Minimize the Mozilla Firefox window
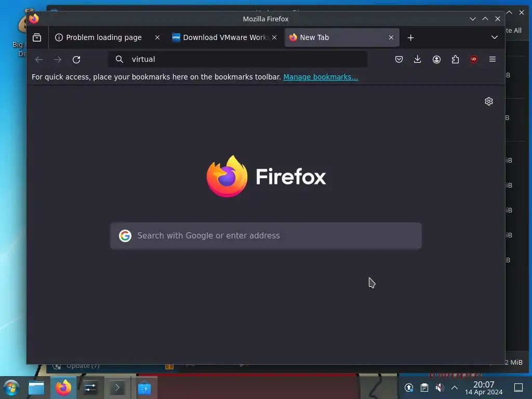Screen dimensions: 532x399 (x=473, y=19)
